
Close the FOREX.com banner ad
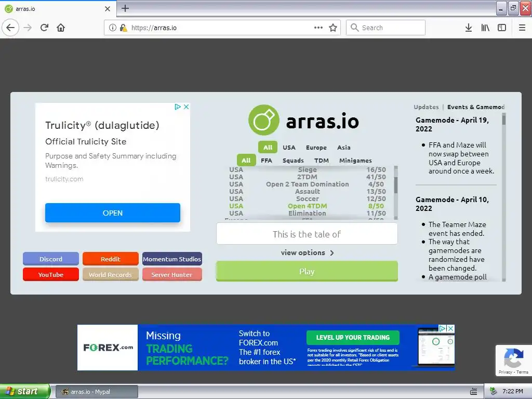point(450,328)
